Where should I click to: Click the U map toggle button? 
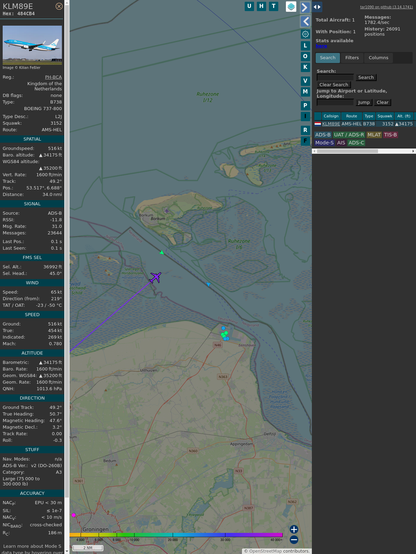coord(249,6)
